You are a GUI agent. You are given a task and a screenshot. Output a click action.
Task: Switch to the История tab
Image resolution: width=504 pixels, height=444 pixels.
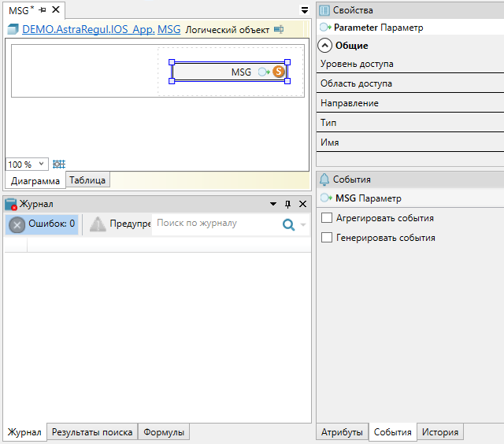440,432
